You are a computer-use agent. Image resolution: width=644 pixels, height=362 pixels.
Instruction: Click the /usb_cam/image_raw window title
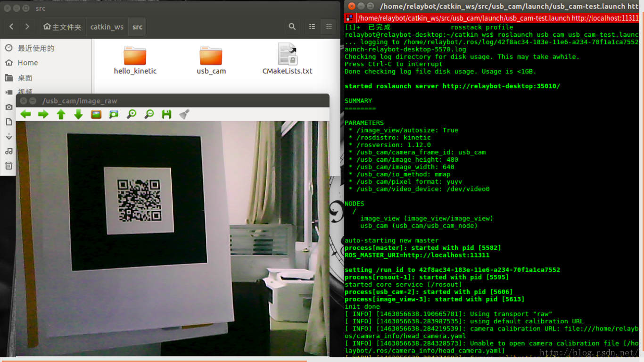tap(80, 101)
